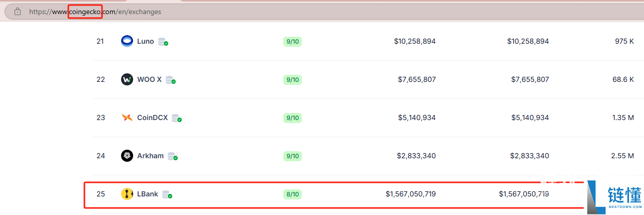Open the Arkham exchange link
644x215 pixels.
(x=150, y=156)
